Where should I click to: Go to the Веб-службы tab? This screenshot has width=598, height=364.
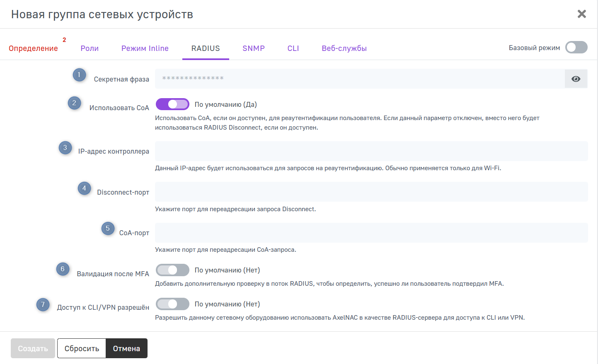(x=344, y=48)
